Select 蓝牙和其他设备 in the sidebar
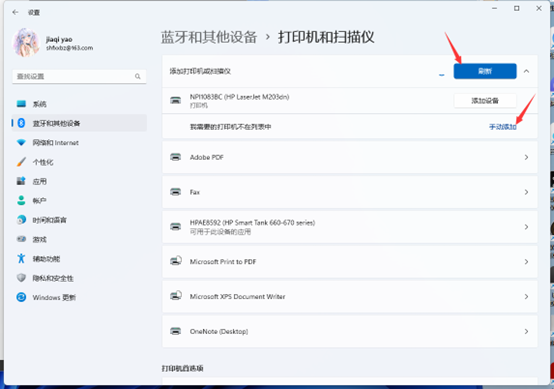The image size is (554, 389). (79, 123)
